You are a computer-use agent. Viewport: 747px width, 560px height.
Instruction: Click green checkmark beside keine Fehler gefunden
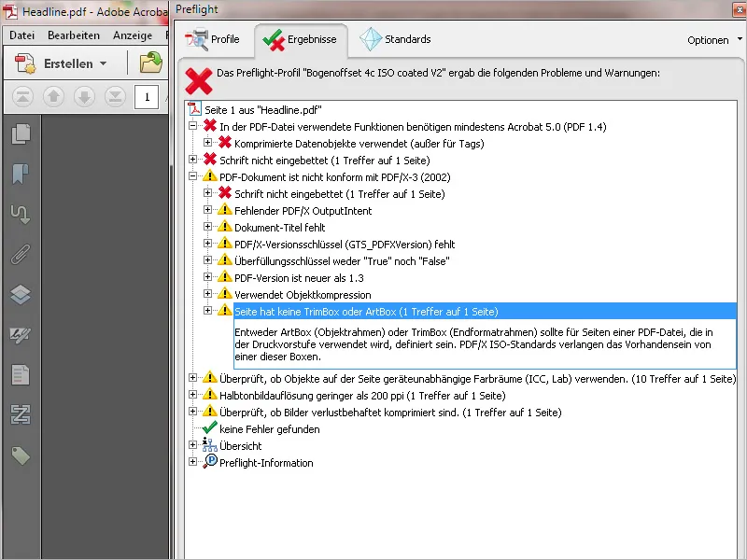click(209, 428)
